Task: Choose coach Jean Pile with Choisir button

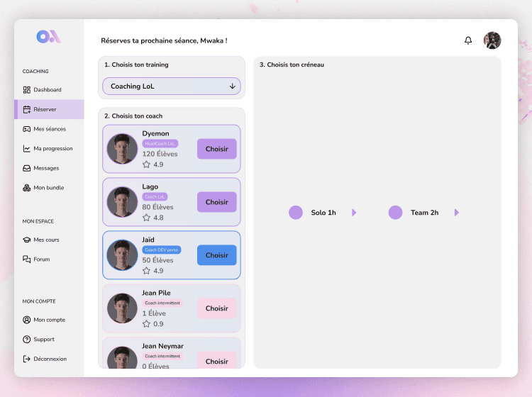Action: click(x=217, y=308)
